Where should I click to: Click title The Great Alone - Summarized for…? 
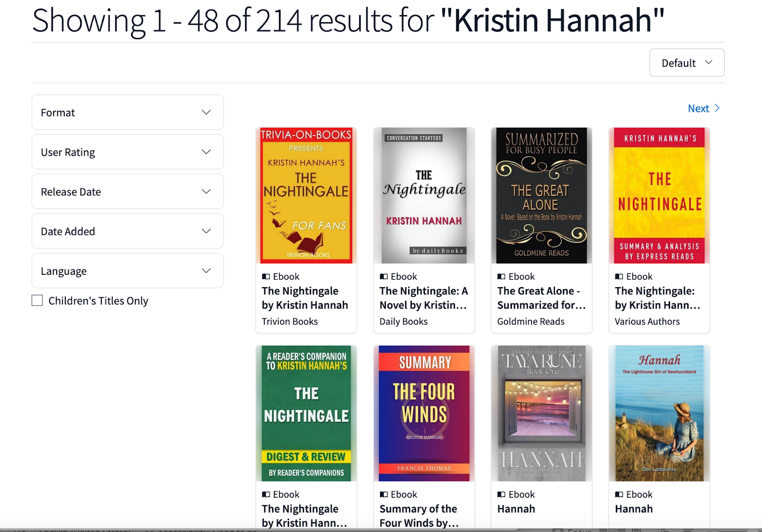[541, 298]
